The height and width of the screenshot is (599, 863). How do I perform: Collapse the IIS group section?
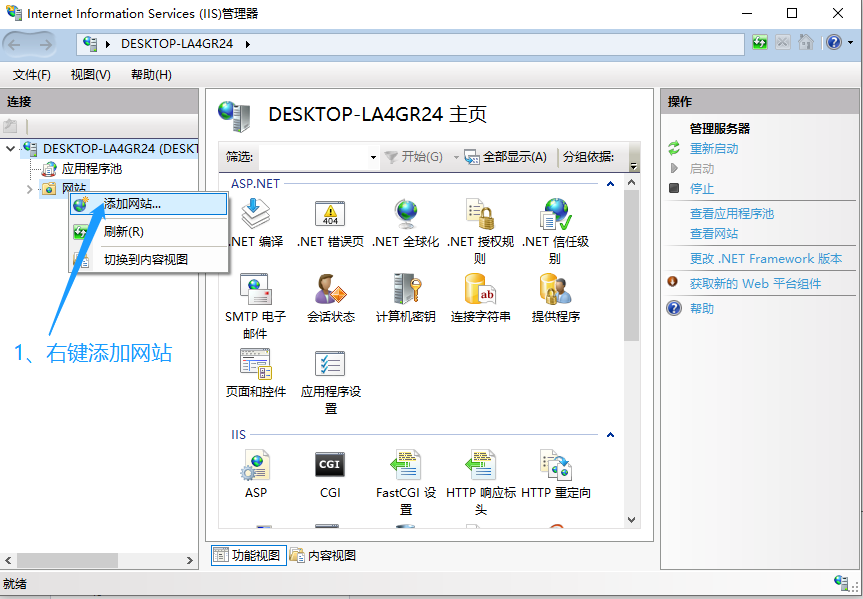(610, 435)
